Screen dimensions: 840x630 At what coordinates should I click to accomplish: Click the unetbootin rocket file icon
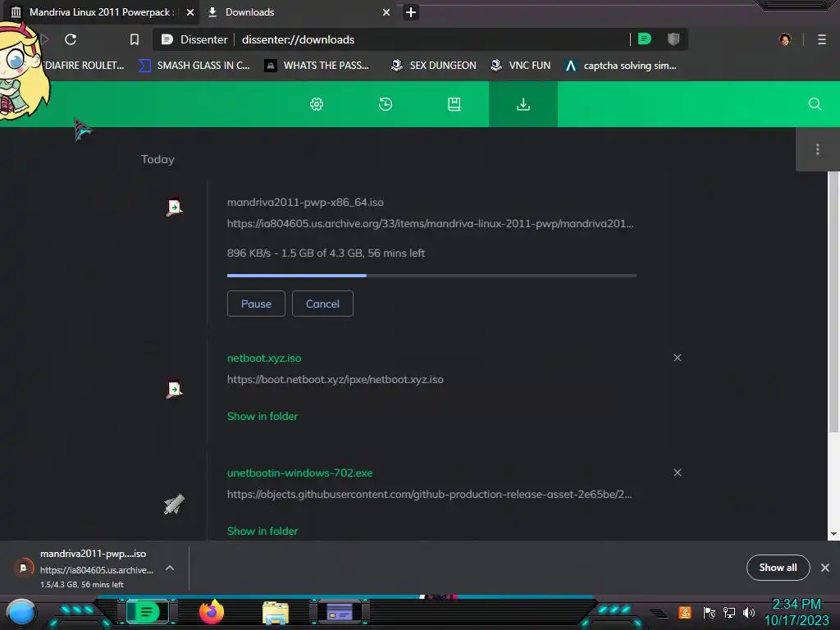coord(174,504)
